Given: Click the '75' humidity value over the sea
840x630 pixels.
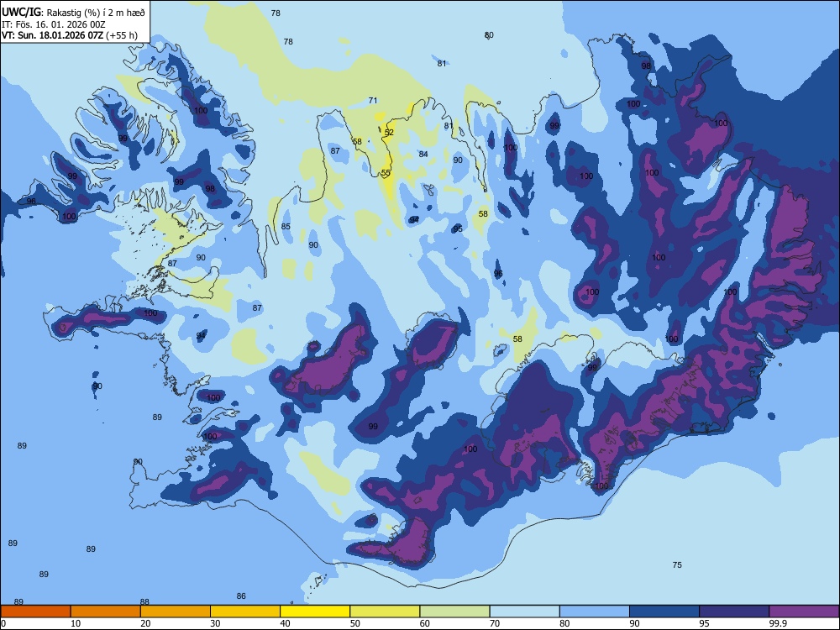Looking at the screenshot, I should (x=677, y=564).
